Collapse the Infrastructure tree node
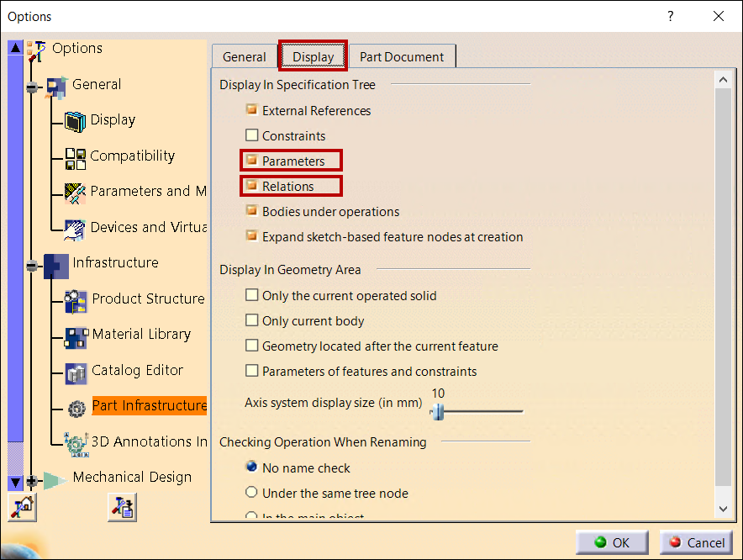This screenshot has width=743, height=560. pyautogui.click(x=32, y=265)
